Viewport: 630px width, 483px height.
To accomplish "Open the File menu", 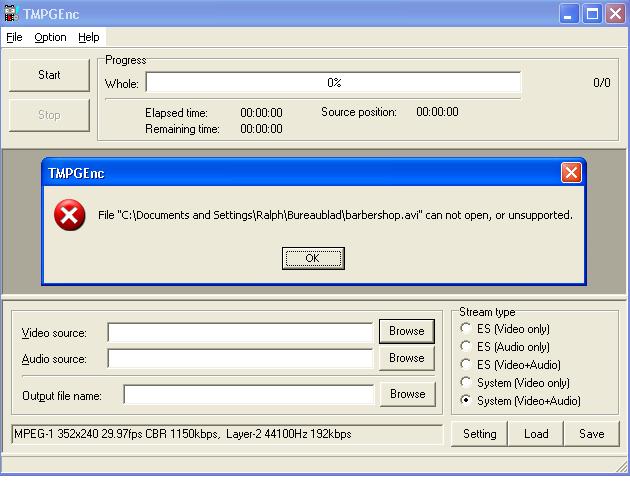I will tap(14, 37).
